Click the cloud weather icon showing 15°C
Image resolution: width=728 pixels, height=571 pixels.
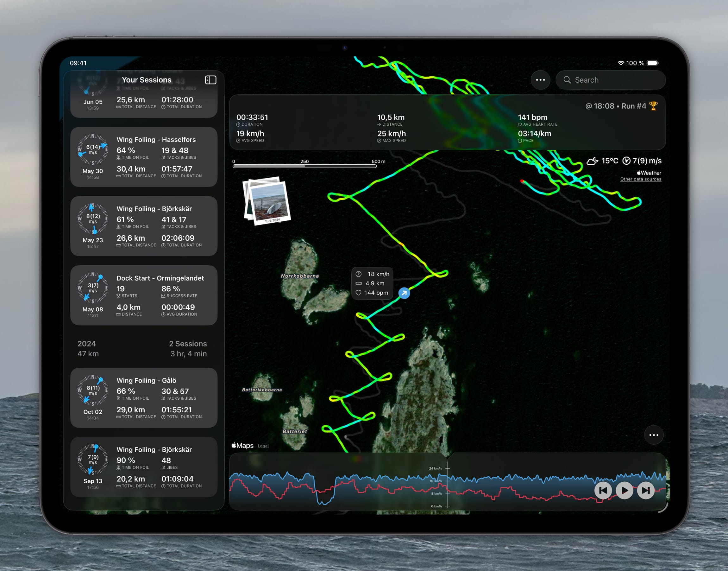(592, 161)
